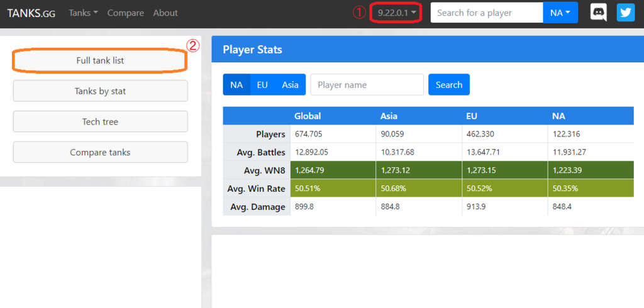Open the NA region dropdown in navbar
This screenshot has height=308, width=644.
point(560,13)
